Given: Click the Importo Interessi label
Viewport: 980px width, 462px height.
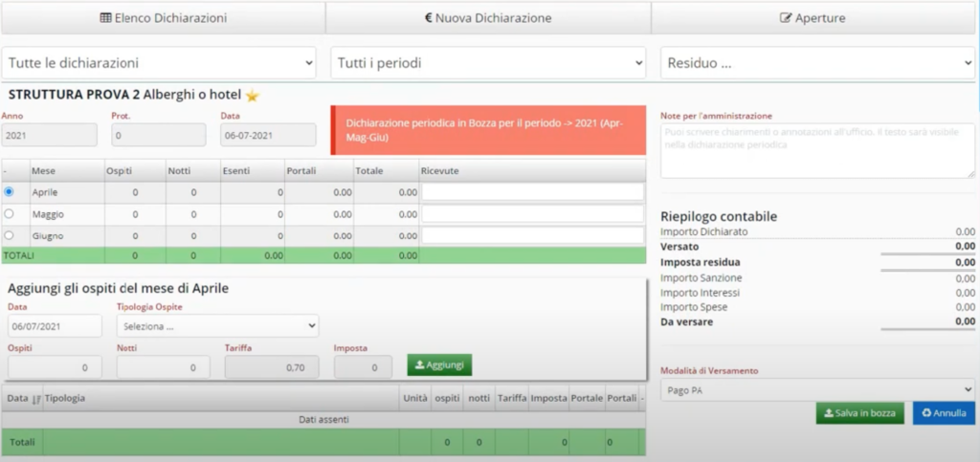Looking at the screenshot, I should click(700, 293).
